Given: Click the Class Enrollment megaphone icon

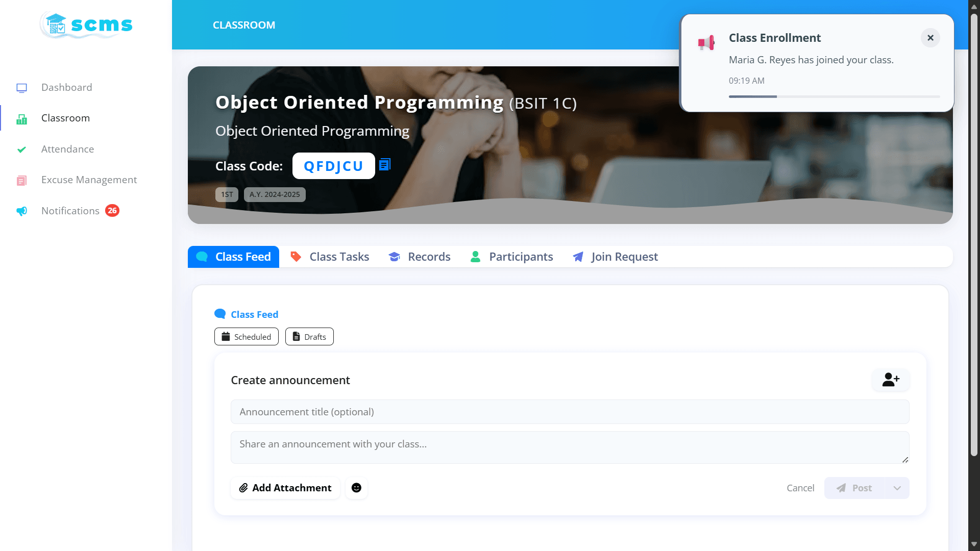Looking at the screenshot, I should click(706, 43).
